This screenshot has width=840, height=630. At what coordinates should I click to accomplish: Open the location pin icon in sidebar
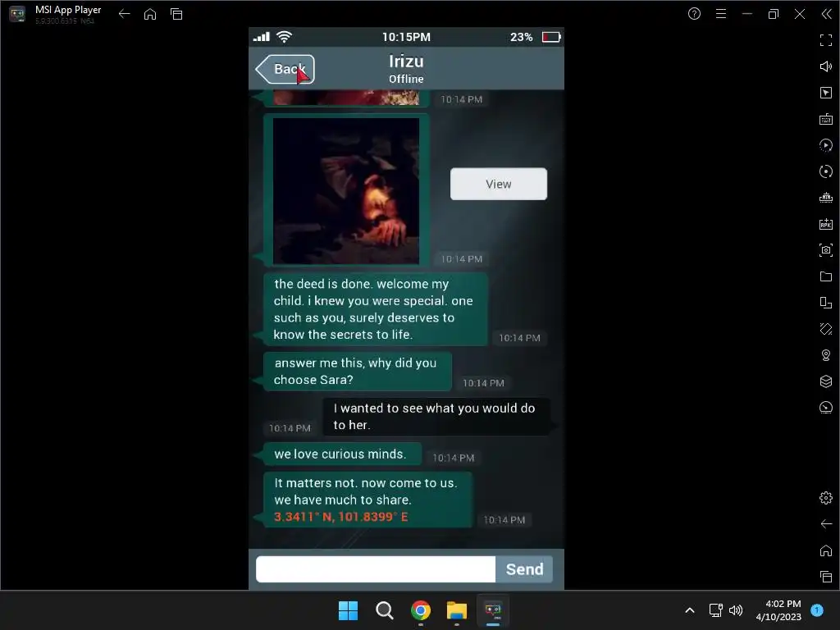pyautogui.click(x=826, y=355)
